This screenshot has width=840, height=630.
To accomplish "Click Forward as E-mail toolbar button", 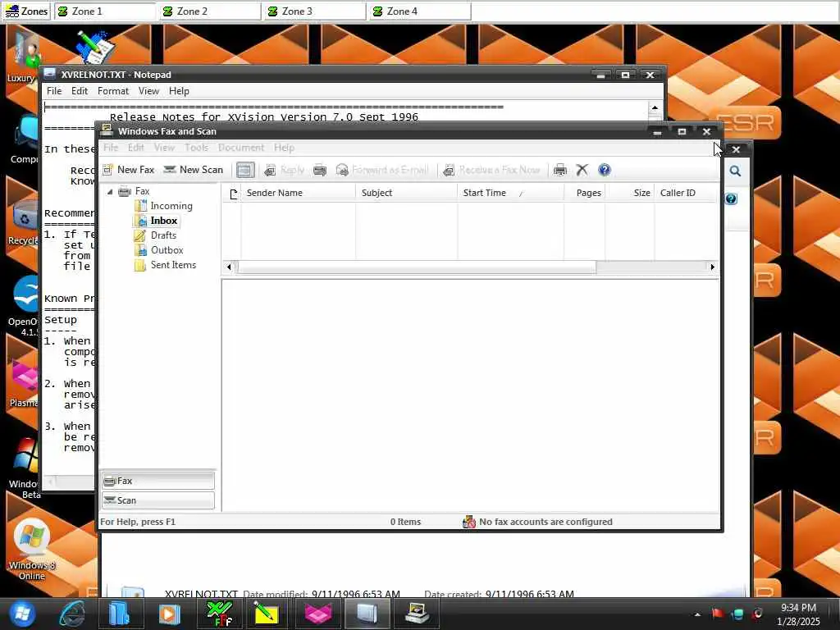I will [x=382, y=170].
